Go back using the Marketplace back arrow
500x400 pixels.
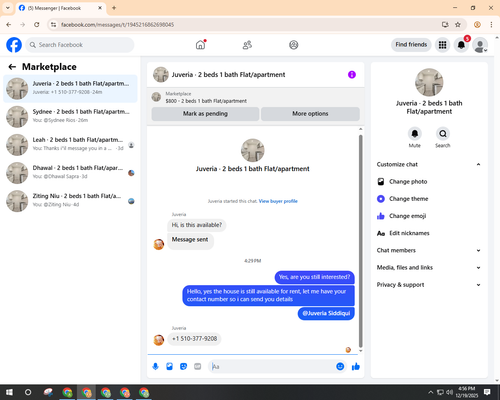click(12, 67)
